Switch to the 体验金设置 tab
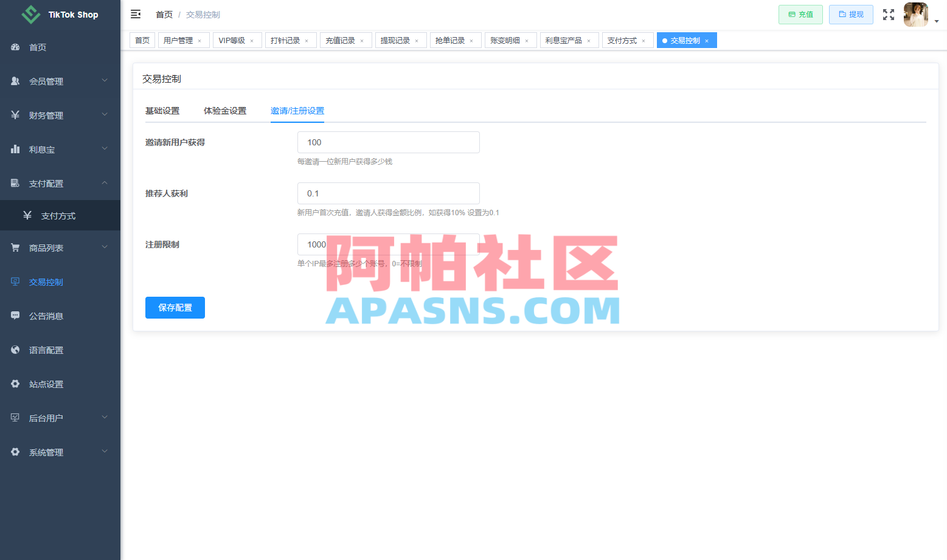947x560 pixels. click(x=225, y=111)
